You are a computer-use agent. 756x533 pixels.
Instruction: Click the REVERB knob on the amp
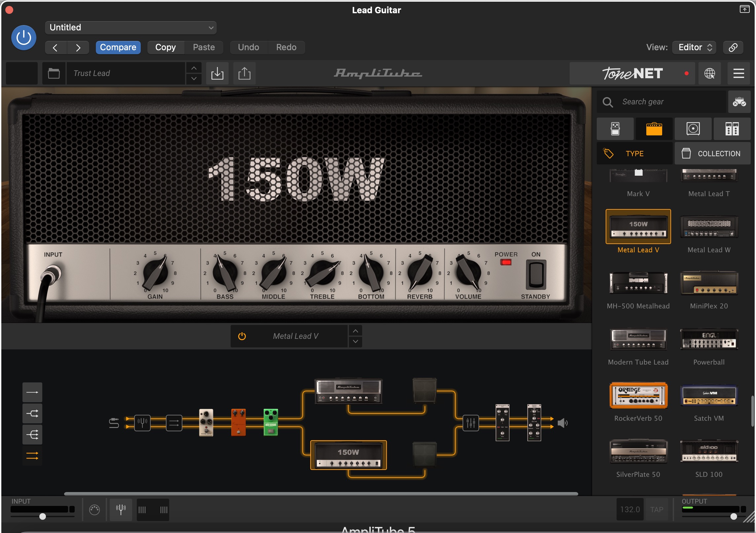coord(420,273)
